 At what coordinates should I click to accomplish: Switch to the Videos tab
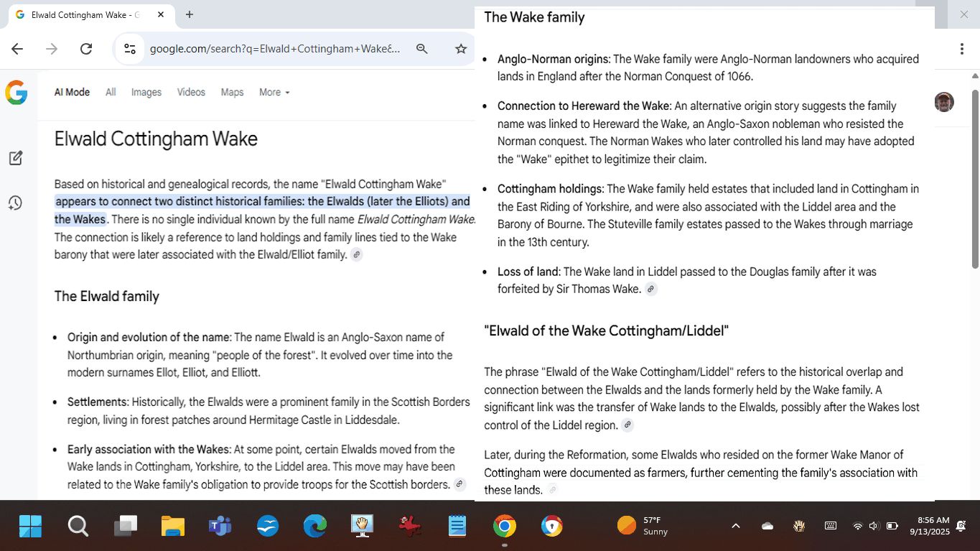click(191, 93)
